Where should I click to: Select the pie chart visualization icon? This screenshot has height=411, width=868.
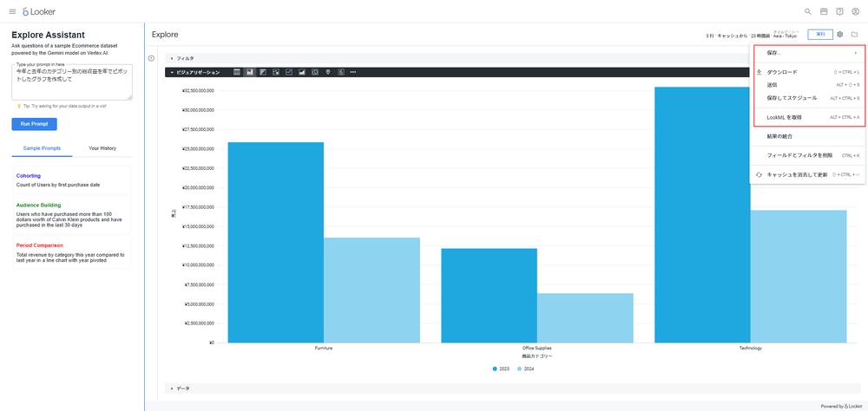(x=314, y=72)
